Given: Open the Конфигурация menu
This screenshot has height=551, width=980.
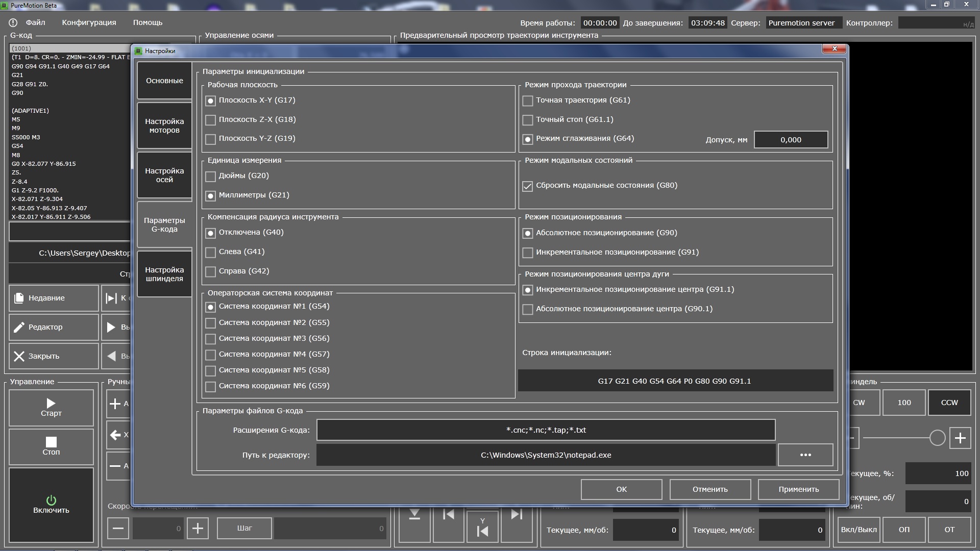Looking at the screenshot, I should point(89,22).
